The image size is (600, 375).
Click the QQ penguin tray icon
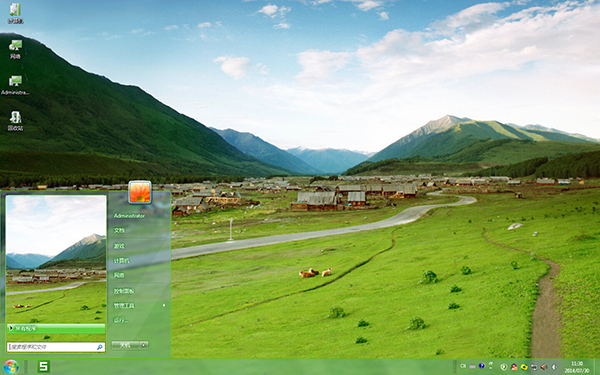pos(514,367)
